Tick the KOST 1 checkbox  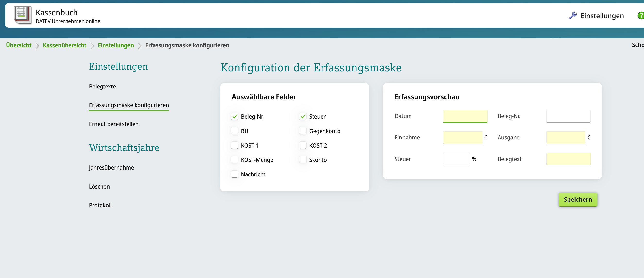(x=235, y=145)
